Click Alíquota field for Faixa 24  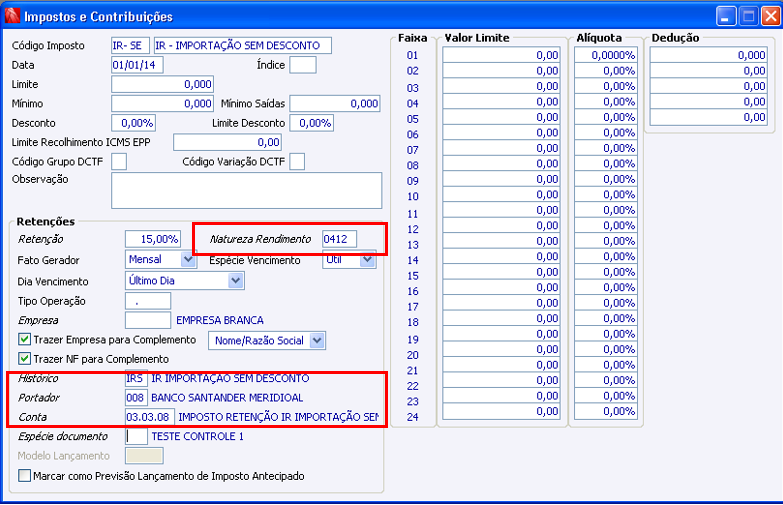605,412
